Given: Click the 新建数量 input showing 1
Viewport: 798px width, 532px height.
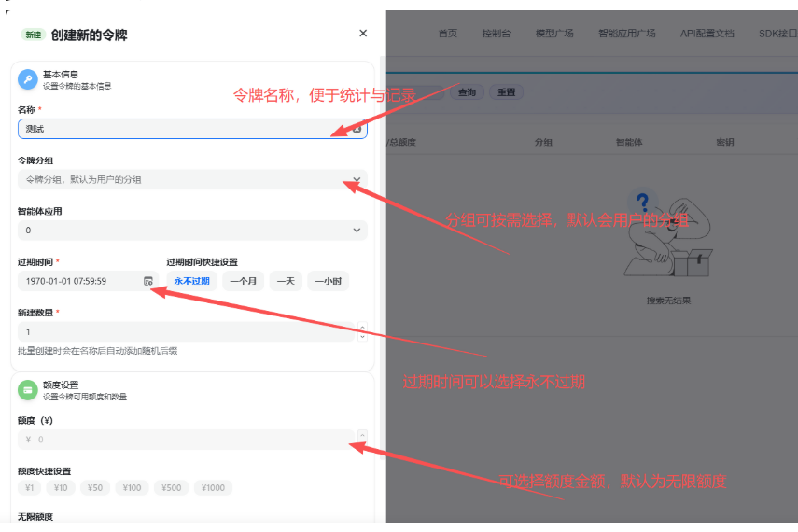Looking at the screenshot, I should click(187, 331).
